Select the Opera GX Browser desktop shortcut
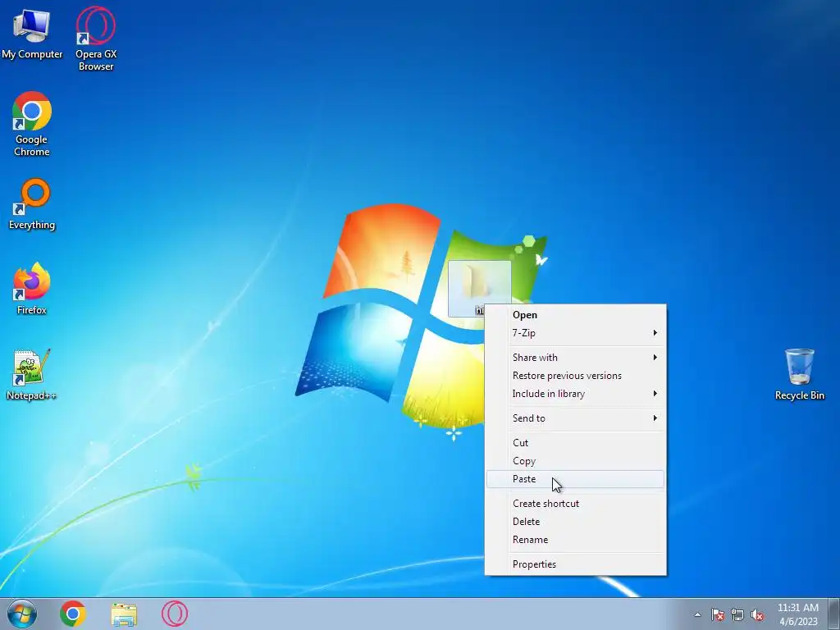This screenshot has height=630, width=840. coord(96,39)
